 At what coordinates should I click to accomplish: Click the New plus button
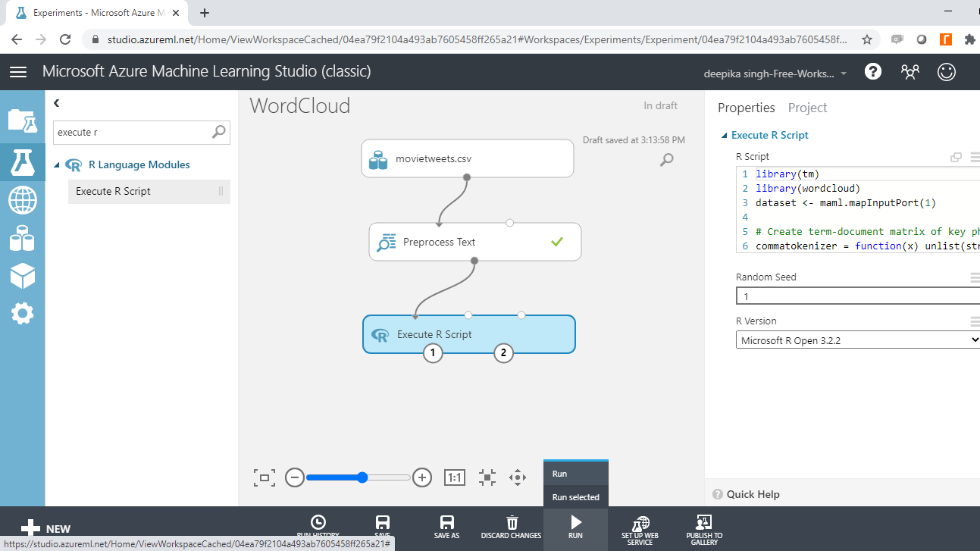click(x=45, y=528)
